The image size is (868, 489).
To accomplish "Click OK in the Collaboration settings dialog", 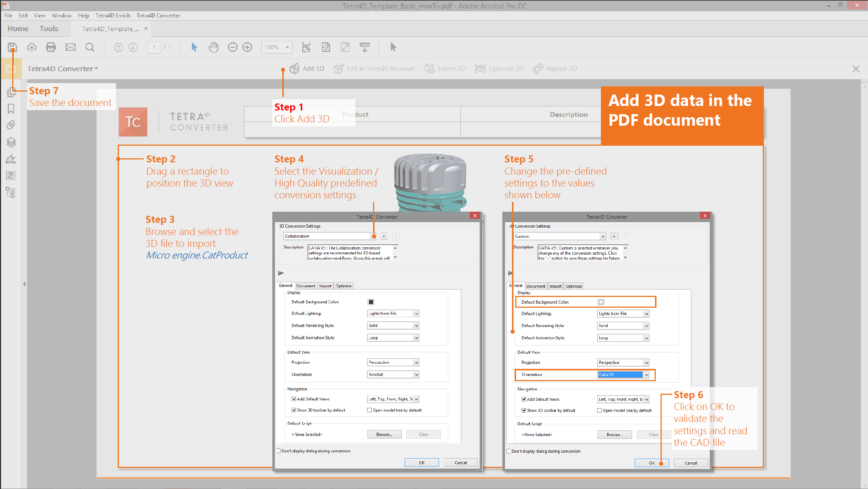I will coord(422,462).
